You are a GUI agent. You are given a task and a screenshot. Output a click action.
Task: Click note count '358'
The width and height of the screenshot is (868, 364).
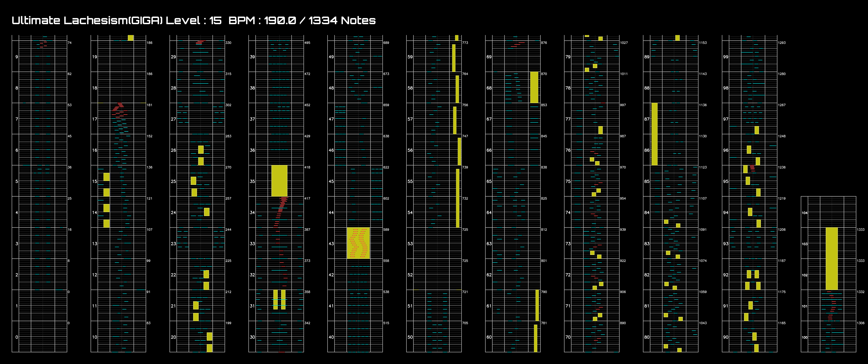pos(307,292)
